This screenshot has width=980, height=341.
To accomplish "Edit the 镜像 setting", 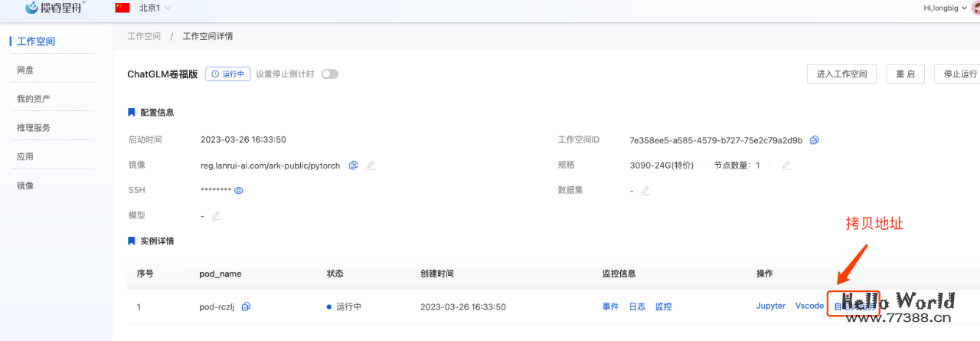I will [x=371, y=166].
